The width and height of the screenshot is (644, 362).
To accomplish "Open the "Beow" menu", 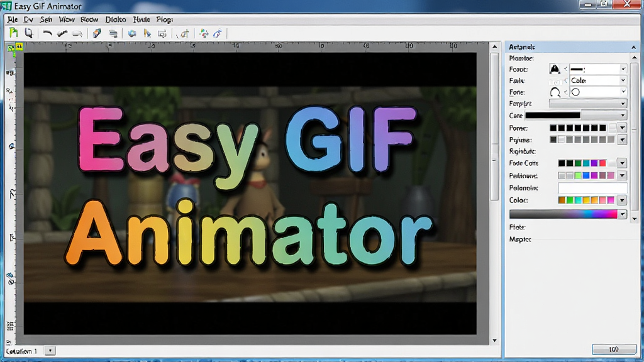I will tap(89, 19).
